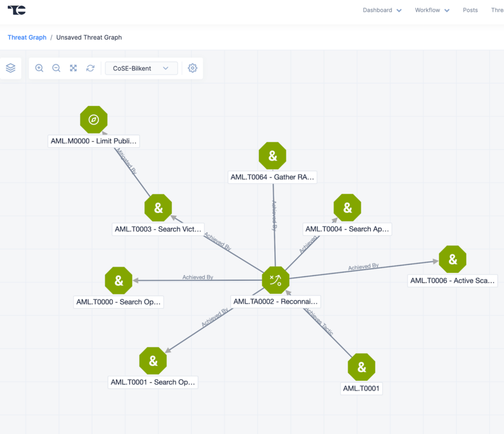Screen dimensions: 504x434
Task: Click the bottom-right AML.T0001 node label
Action: click(x=362, y=388)
